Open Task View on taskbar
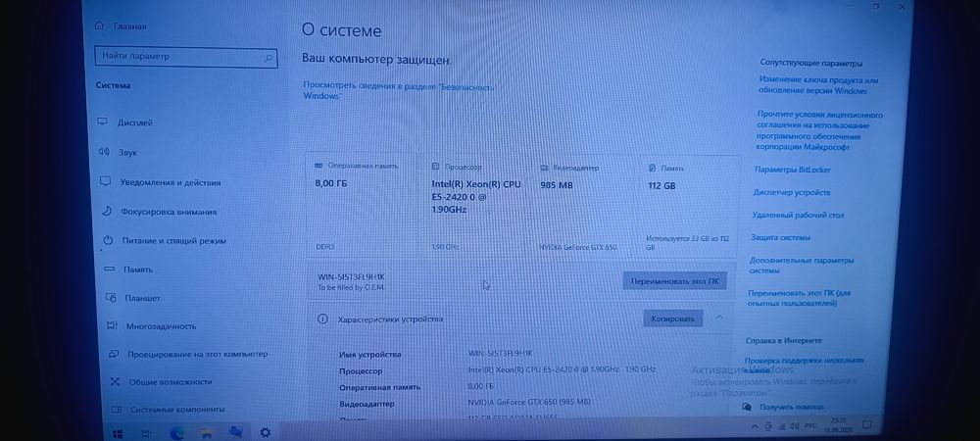The height and width of the screenshot is (441, 980). pos(146,433)
